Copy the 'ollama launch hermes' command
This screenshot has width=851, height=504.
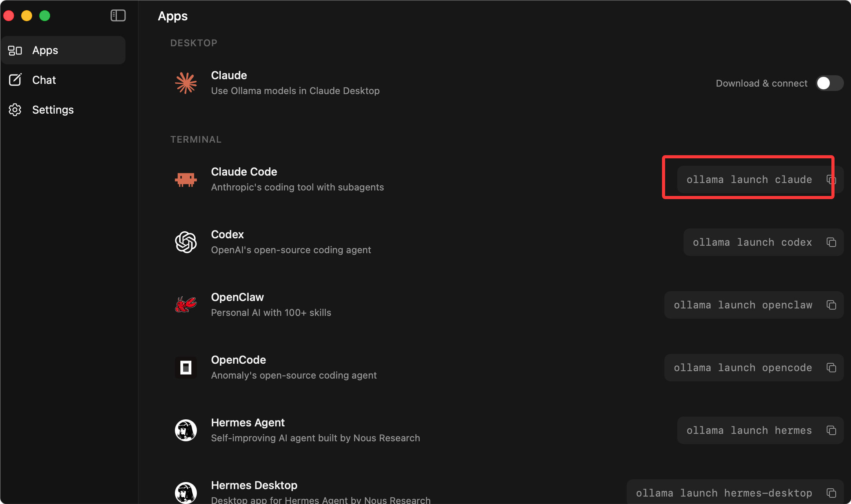tap(831, 430)
